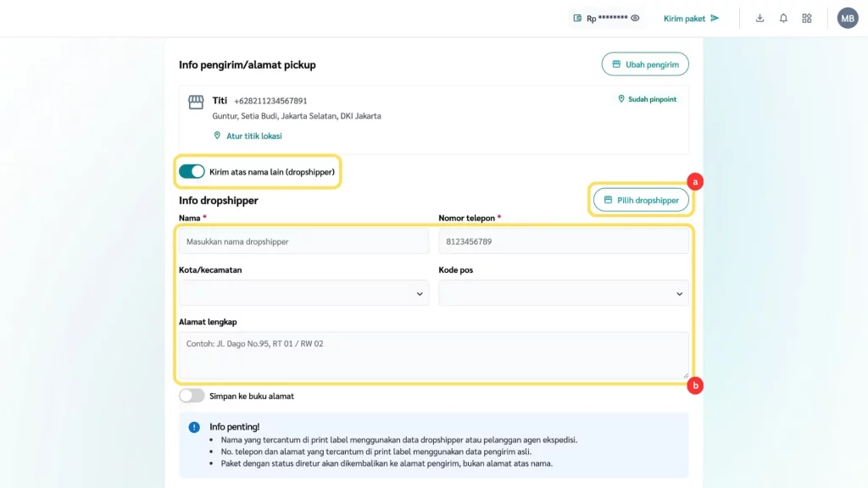Click the Alamat lengkap text area
The image size is (868, 488).
coord(433,354)
